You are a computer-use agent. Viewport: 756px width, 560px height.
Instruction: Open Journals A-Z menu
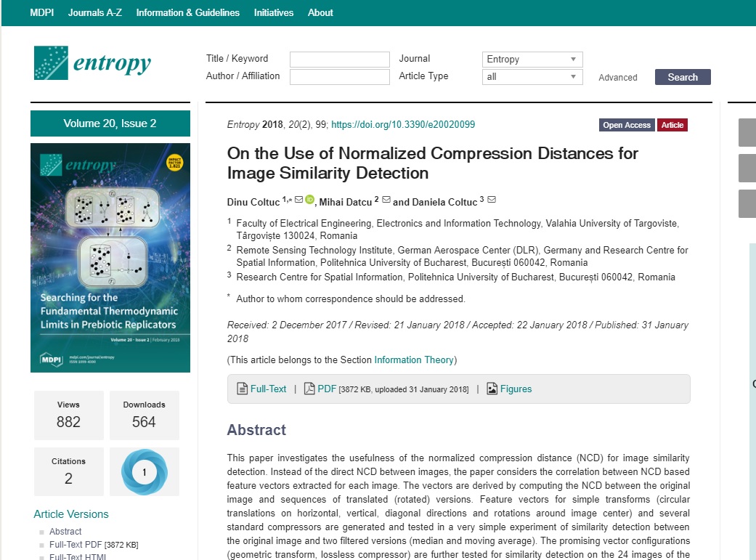95,12
